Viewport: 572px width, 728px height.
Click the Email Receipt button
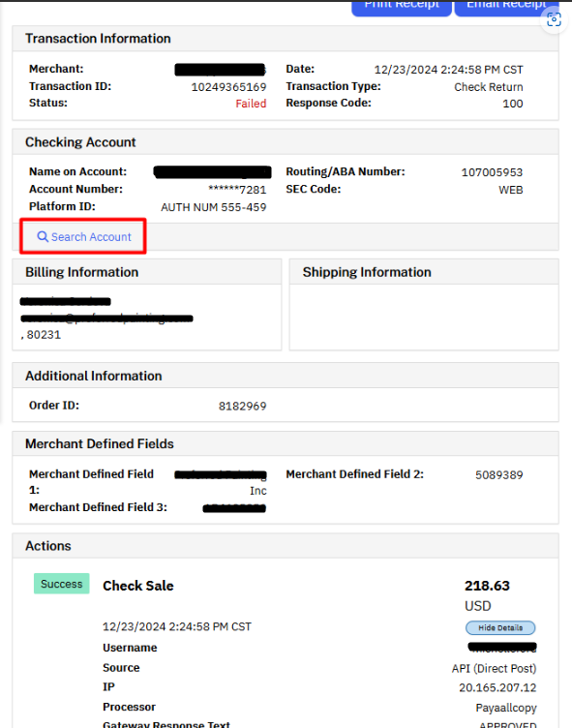tap(506, 7)
